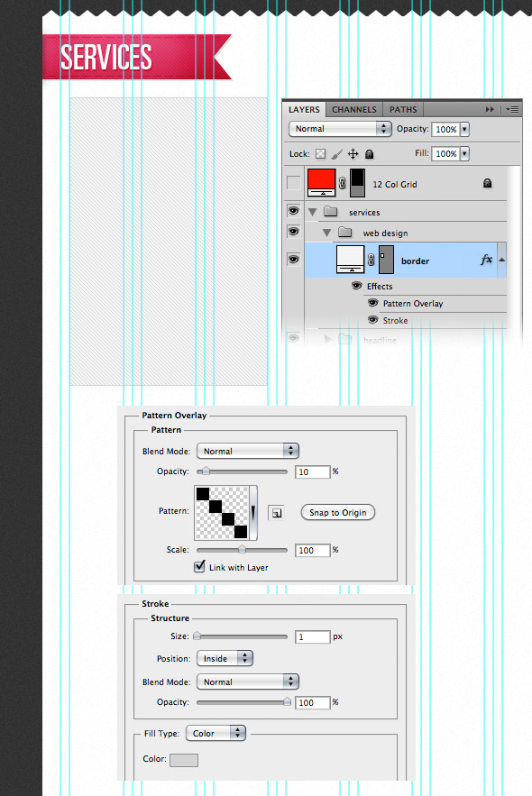Screen dimensions: 532x796
Task: Click the services group folder icon
Action: [x=331, y=211]
